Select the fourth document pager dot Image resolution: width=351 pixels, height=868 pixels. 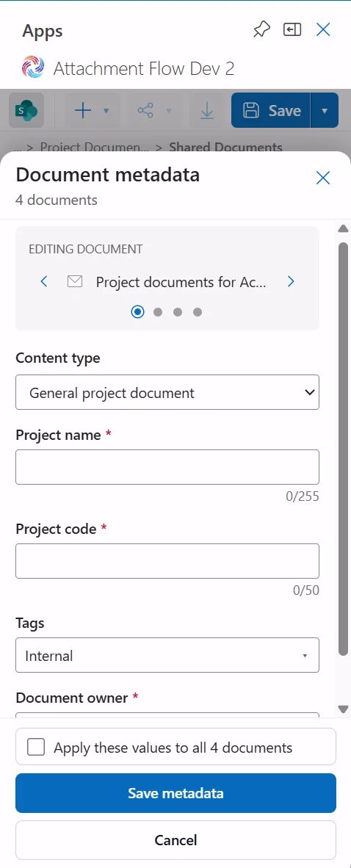pos(198,312)
